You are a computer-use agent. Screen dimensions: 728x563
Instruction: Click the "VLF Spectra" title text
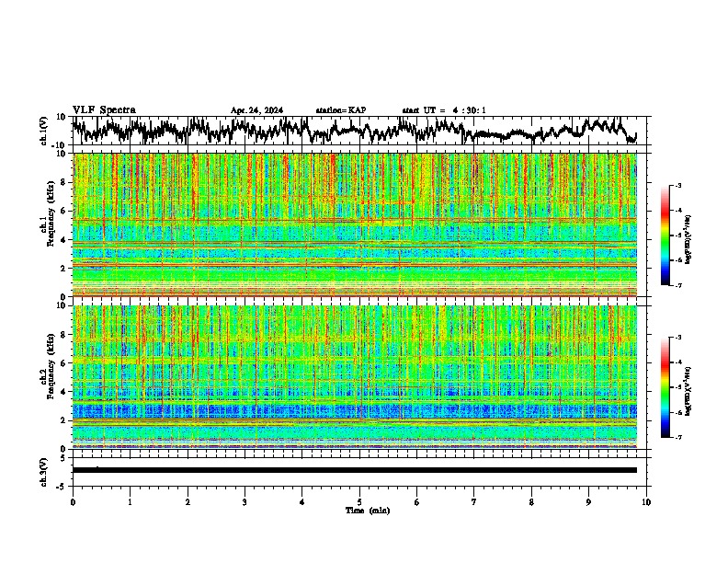pyautogui.click(x=104, y=110)
